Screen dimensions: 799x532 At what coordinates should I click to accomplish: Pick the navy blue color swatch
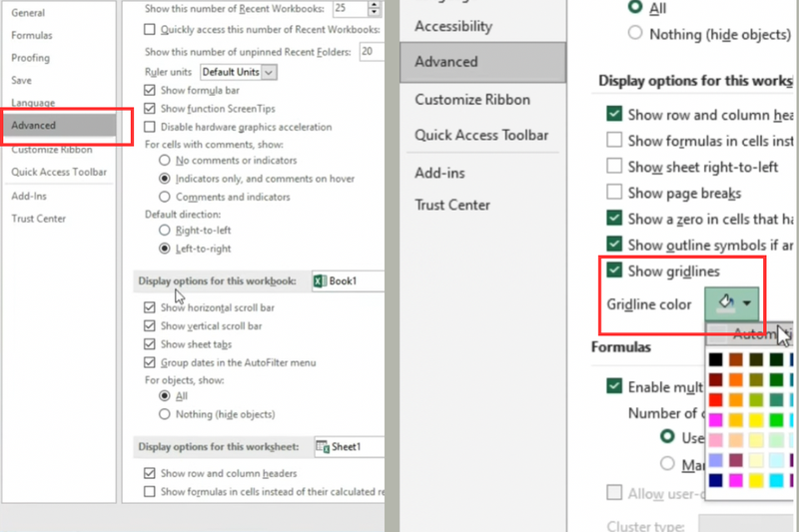[715, 480]
